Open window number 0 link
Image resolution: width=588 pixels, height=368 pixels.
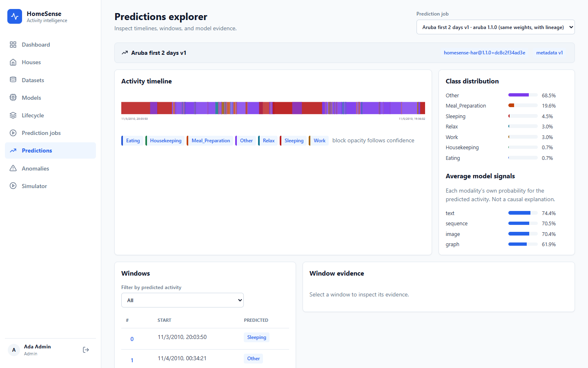point(132,339)
